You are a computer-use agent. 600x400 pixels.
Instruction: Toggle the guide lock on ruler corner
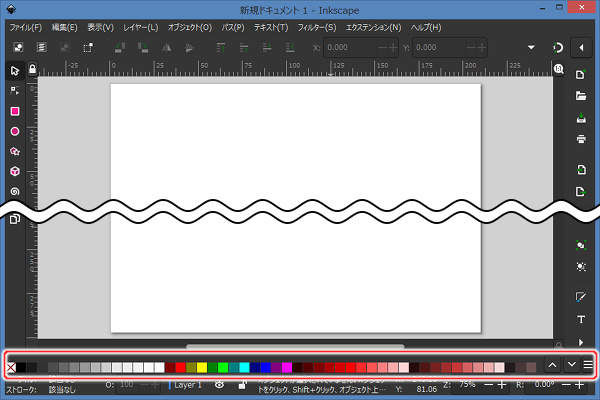(x=33, y=69)
